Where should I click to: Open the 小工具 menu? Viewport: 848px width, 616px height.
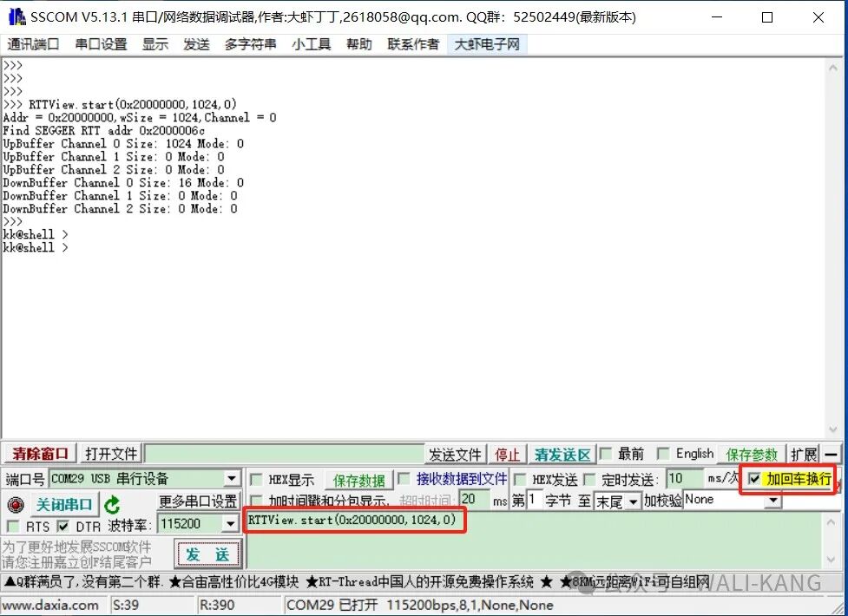[x=311, y=43]
